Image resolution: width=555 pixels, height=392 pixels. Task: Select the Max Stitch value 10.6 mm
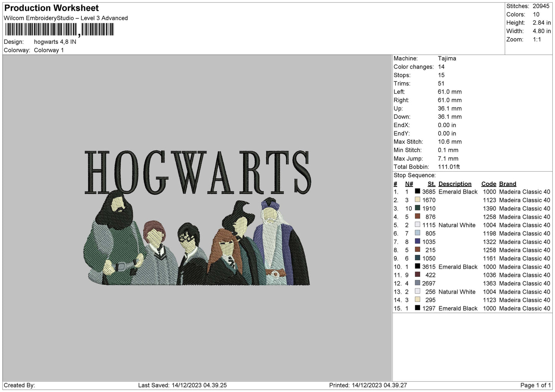(x=450, y=142)
